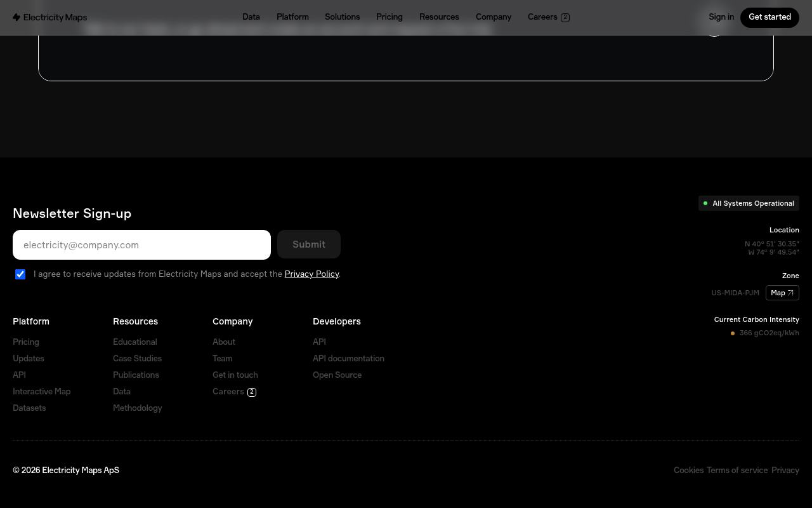Open the Solutions menu
Screen dimensions: 812x508
pos(342,17)
